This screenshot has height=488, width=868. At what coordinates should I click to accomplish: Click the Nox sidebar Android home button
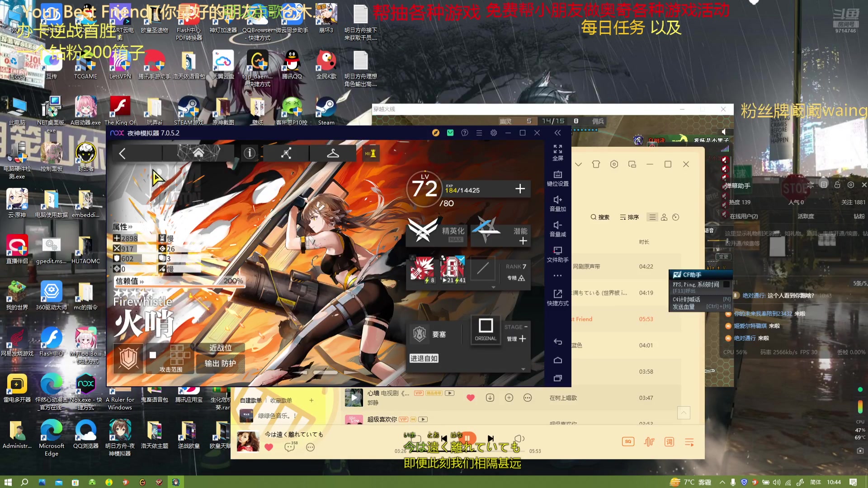[558, 360]
